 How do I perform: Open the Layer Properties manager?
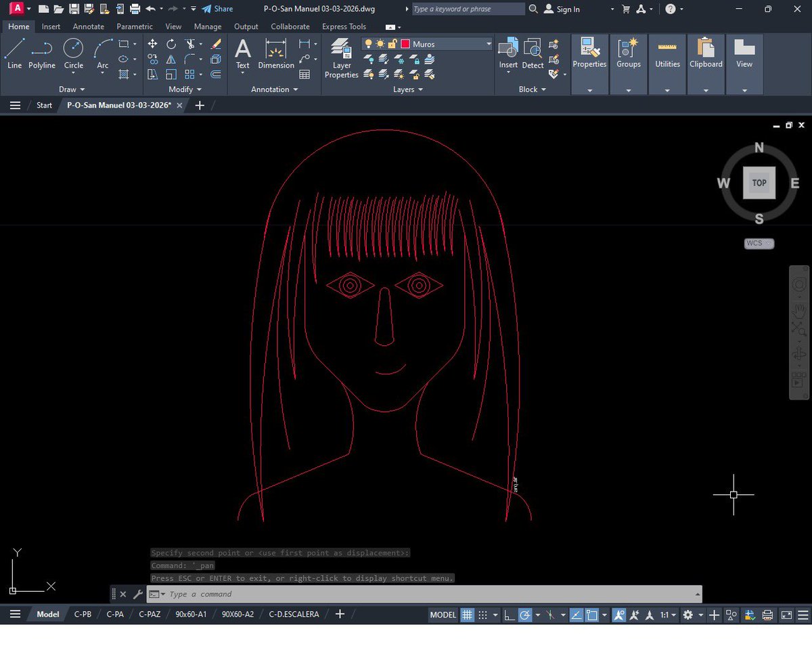pyautogui.click(x=341, y=58)
